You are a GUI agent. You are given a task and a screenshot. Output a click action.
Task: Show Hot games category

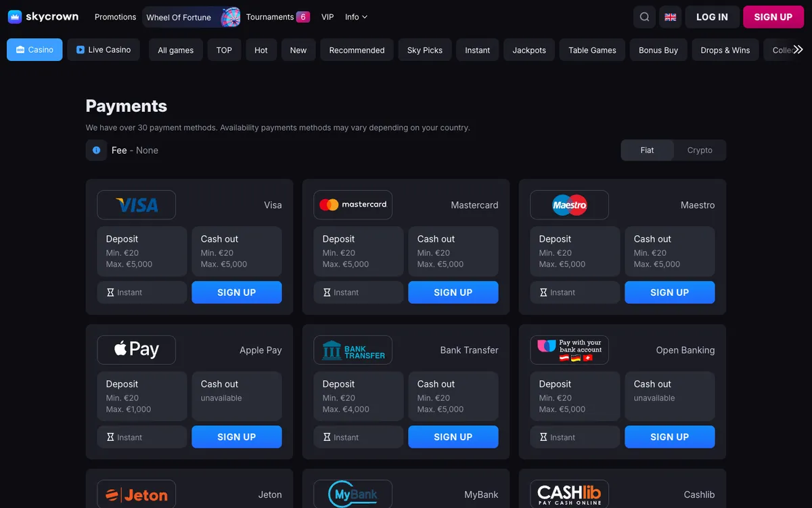261,50
